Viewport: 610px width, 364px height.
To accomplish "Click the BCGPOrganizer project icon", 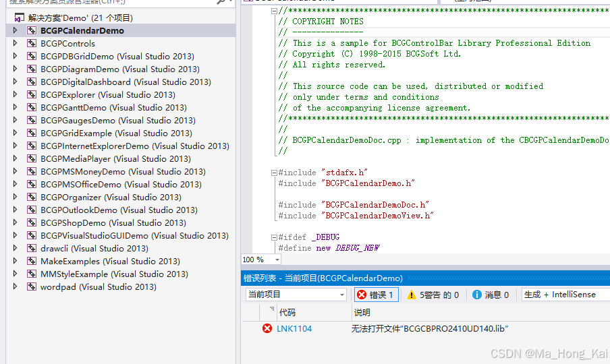I will (32, 197).
